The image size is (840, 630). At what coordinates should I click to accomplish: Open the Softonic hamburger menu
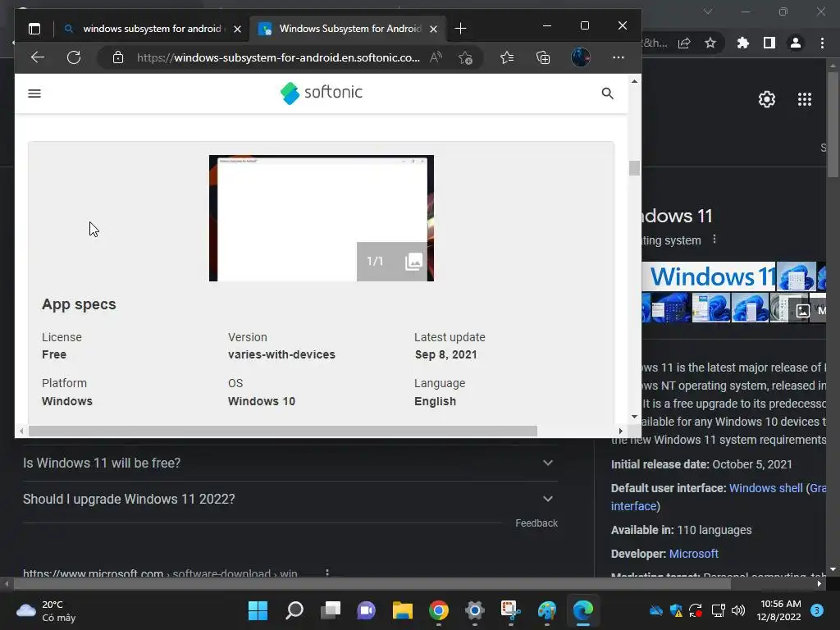tap(34, 94)
